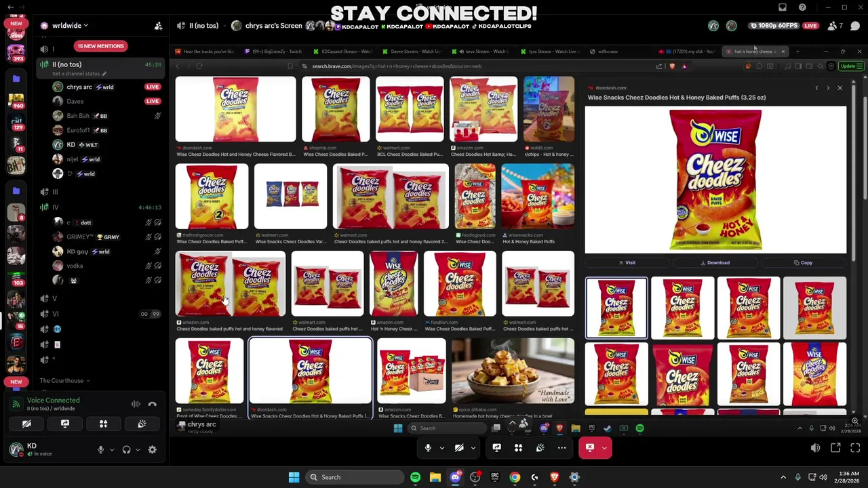Adjust stream volume speaker icon
868x488 pixels.
[815, 448]
